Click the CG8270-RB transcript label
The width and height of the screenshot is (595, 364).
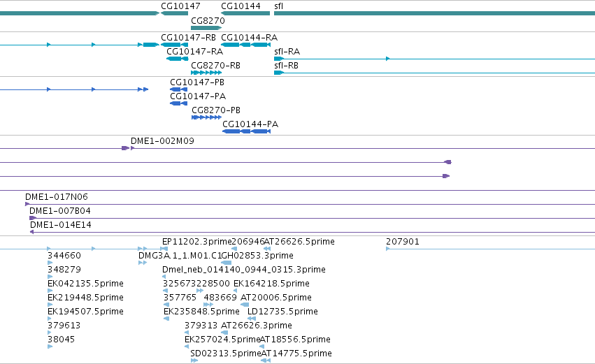[215, 65]
